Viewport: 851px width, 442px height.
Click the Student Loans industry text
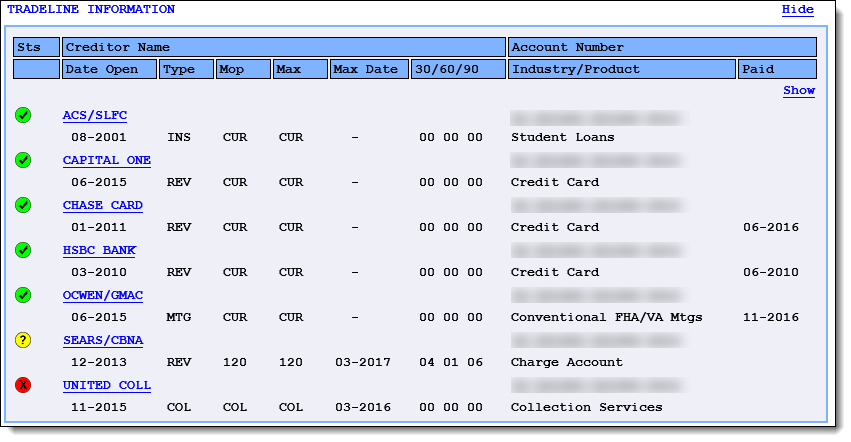562,137
